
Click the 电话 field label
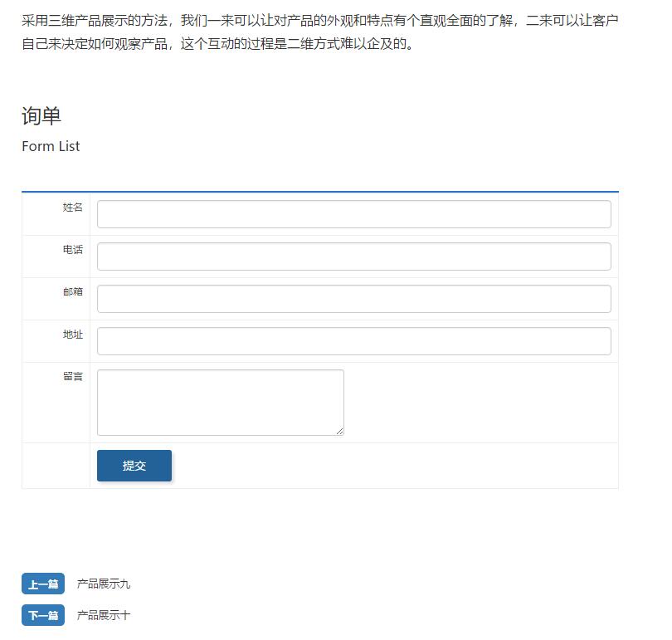(73, 250)
